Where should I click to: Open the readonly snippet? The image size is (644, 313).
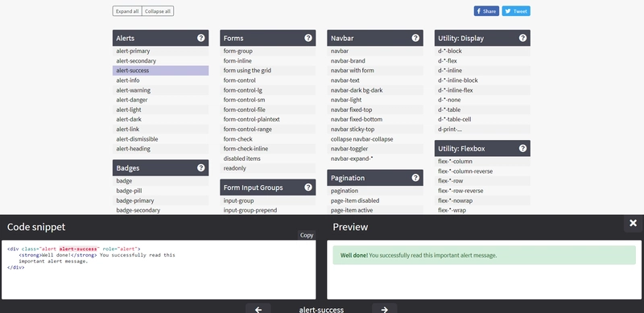point(268,168)
